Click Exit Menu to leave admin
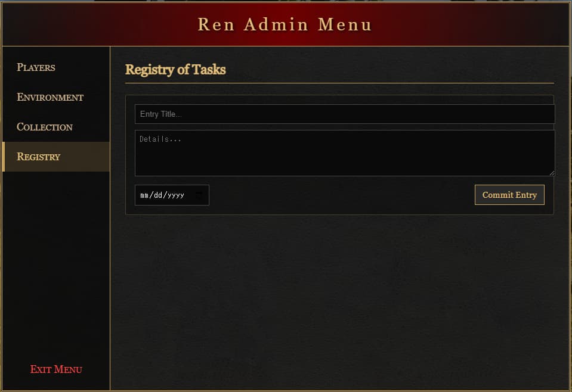The width and height of the screenshot is (572, 392). 56,369
